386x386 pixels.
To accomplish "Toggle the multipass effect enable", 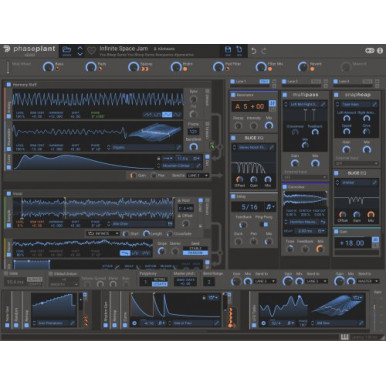I will pos(285,95).
